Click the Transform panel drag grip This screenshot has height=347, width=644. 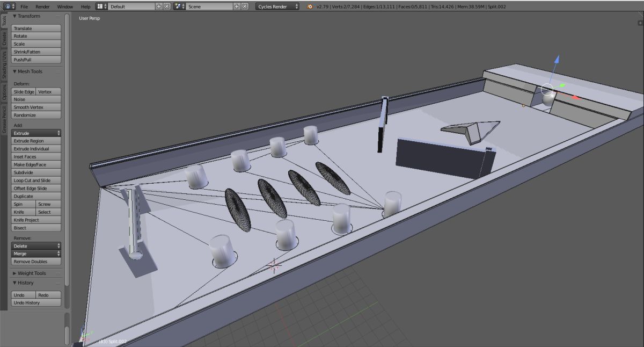pos(58,16)
